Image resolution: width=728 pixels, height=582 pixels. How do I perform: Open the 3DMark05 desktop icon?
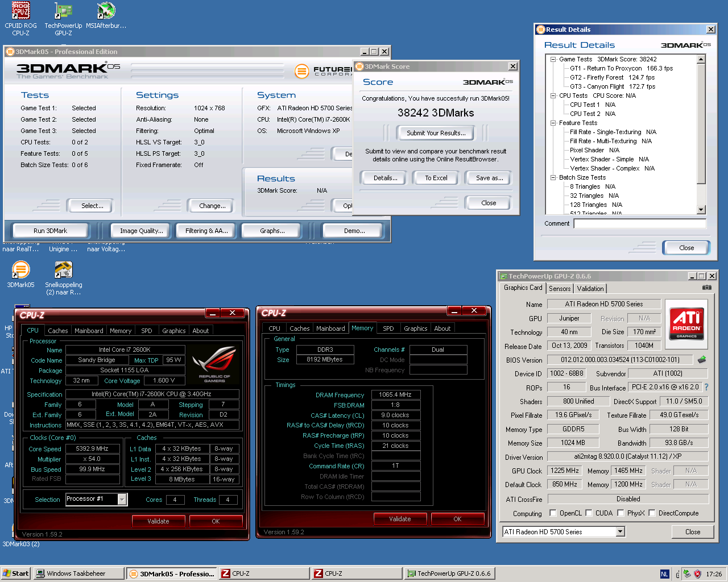(20, 275)
